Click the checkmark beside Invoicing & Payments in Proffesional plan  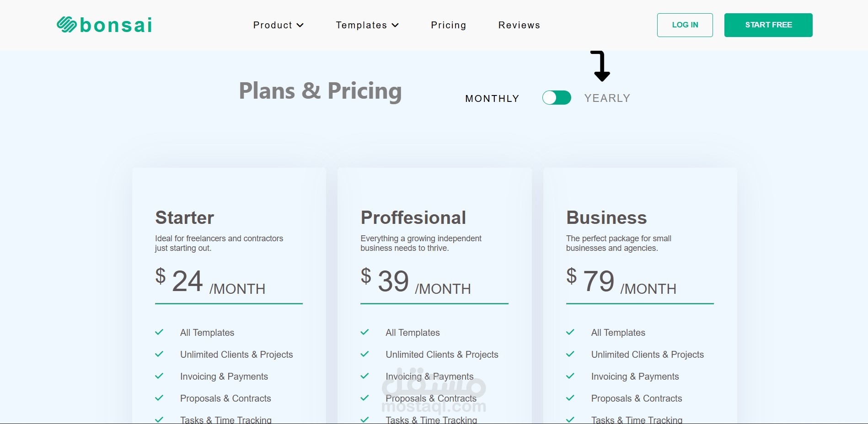364,376
